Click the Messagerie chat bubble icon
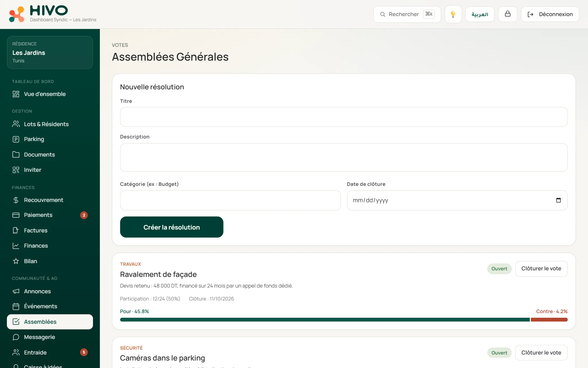588x368 pixels. point(16,337)
